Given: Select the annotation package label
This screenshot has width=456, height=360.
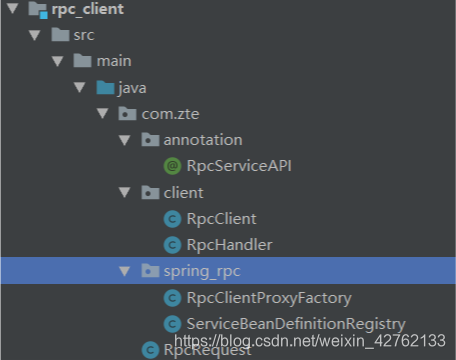Looking at the screenshot, I should tap(203, 140).
